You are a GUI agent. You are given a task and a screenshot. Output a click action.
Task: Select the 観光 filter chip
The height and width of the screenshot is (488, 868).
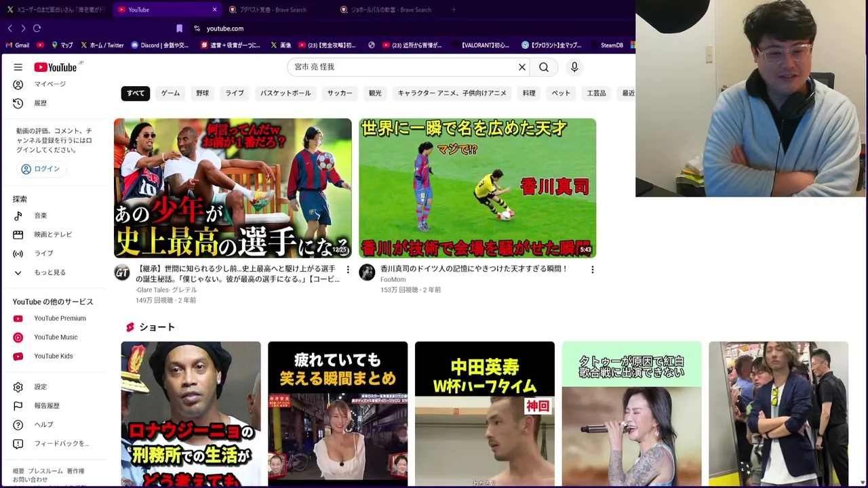[375, 93]
